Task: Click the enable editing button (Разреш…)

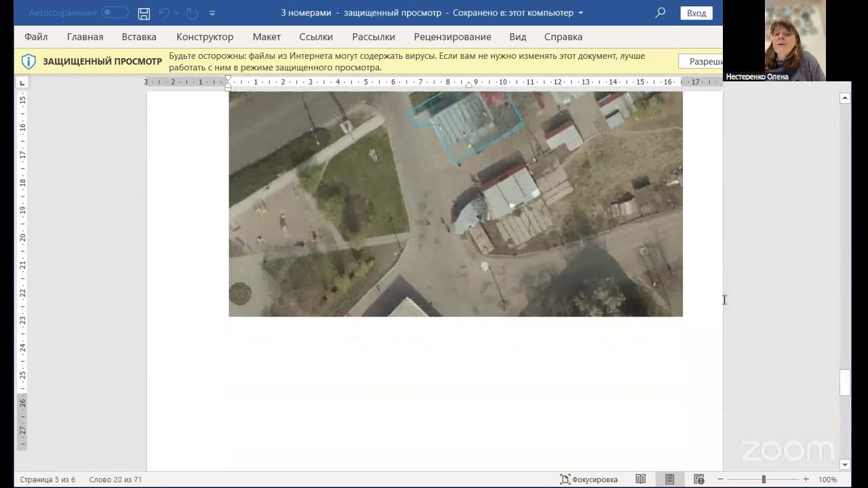Action: click(701, 61)
